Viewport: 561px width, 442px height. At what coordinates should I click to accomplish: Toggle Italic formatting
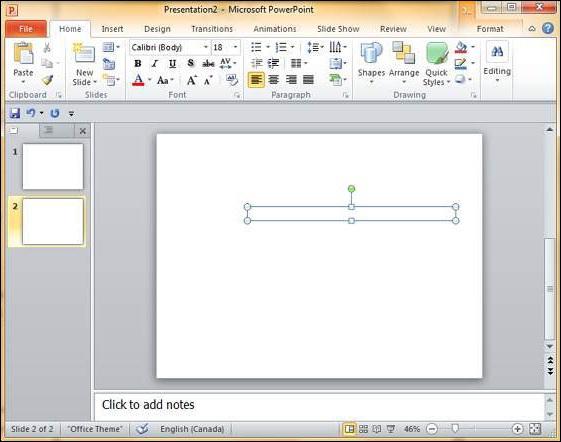coord(155,64)
